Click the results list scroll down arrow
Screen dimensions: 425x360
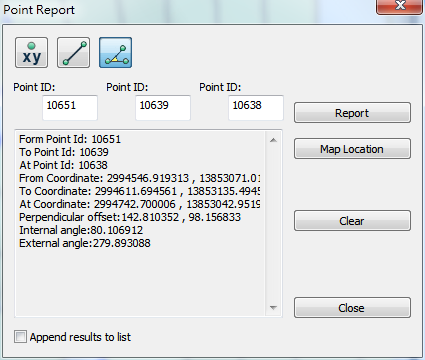[x=273, y=307]
